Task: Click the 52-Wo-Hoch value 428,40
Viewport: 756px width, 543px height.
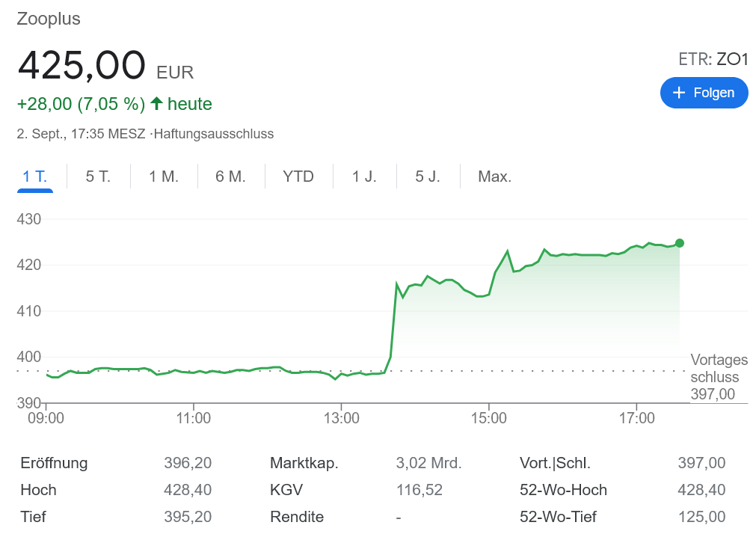Action: 701,490
